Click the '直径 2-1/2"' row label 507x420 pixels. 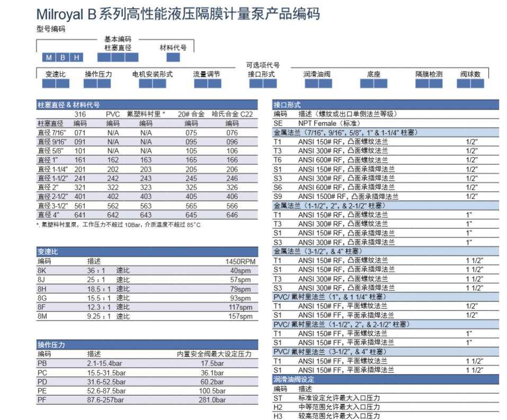(x=52, y=196)
